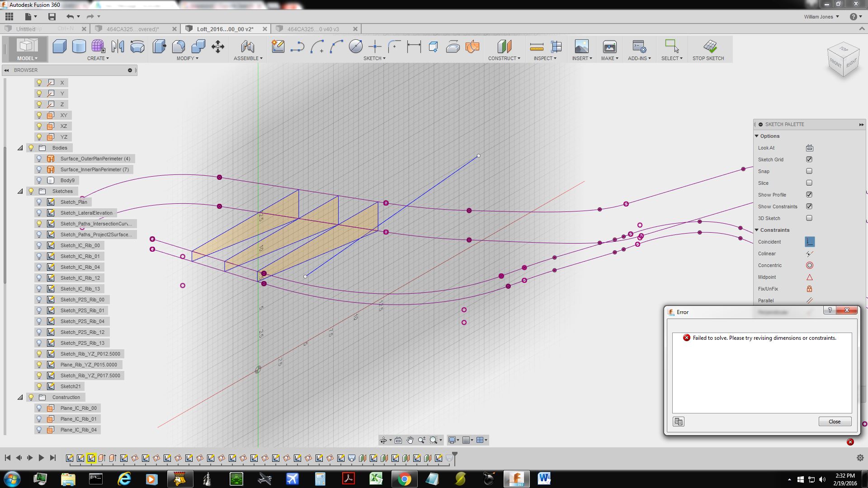Jump to the timeline beginning

pos(7,458)
